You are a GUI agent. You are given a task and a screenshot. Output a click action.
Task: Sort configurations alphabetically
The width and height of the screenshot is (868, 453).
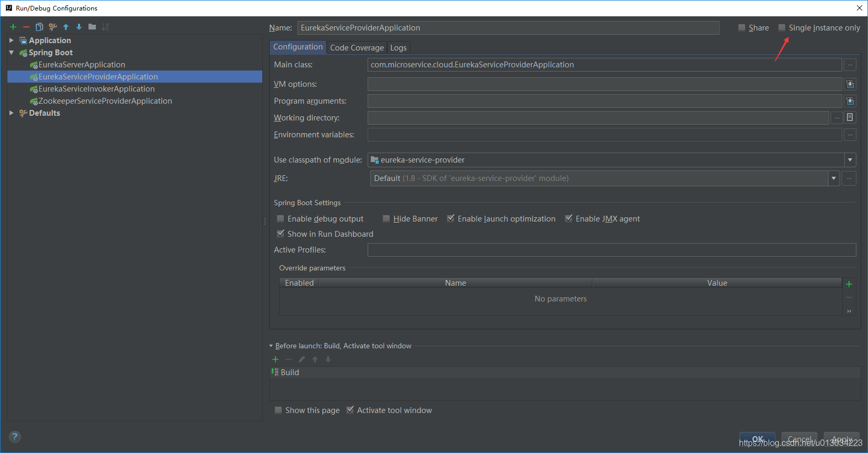point(105,27)
